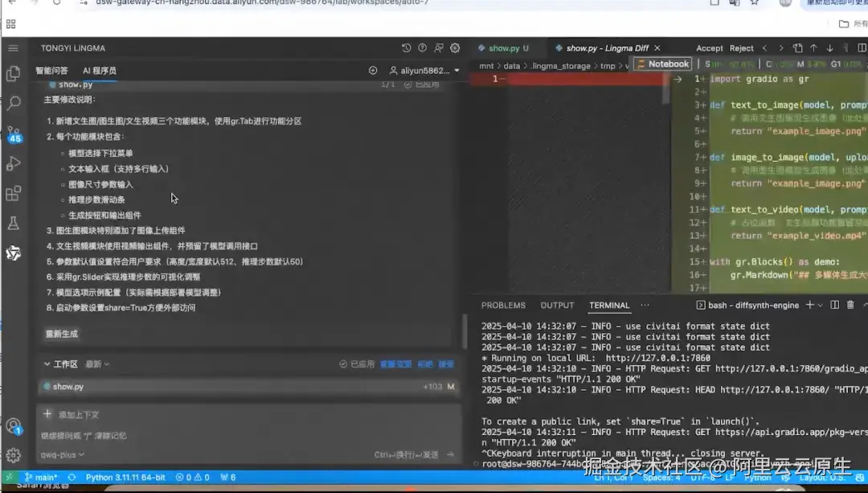Select bash - diffsynth-engine terminal label
Image resolution: width=868 pixels, height=493 pixels.
[x=747, y=306]
